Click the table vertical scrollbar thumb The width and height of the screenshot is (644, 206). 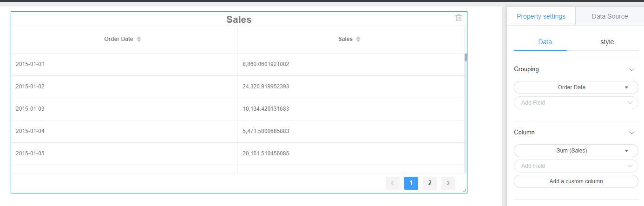(x=466, y=58)
